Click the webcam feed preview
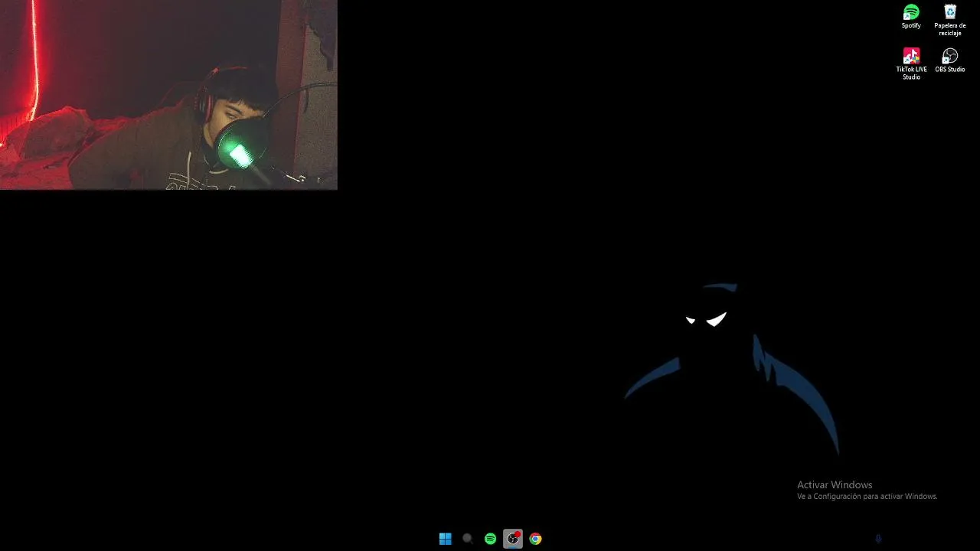 (x=168, y=95)
